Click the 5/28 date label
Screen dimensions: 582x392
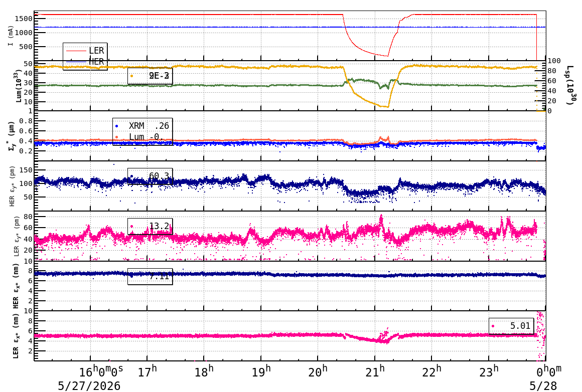pyautogui.click(x=543, y=385)
